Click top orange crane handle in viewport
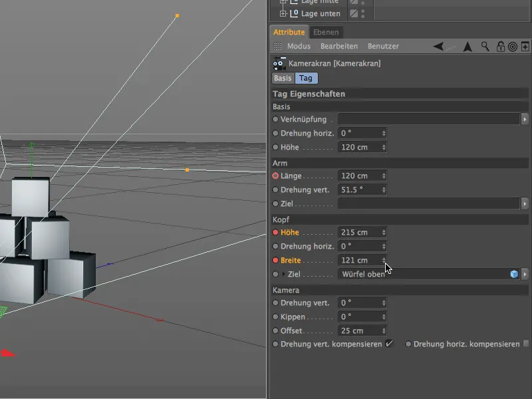532x399 pixels. (x=177, y=15)
